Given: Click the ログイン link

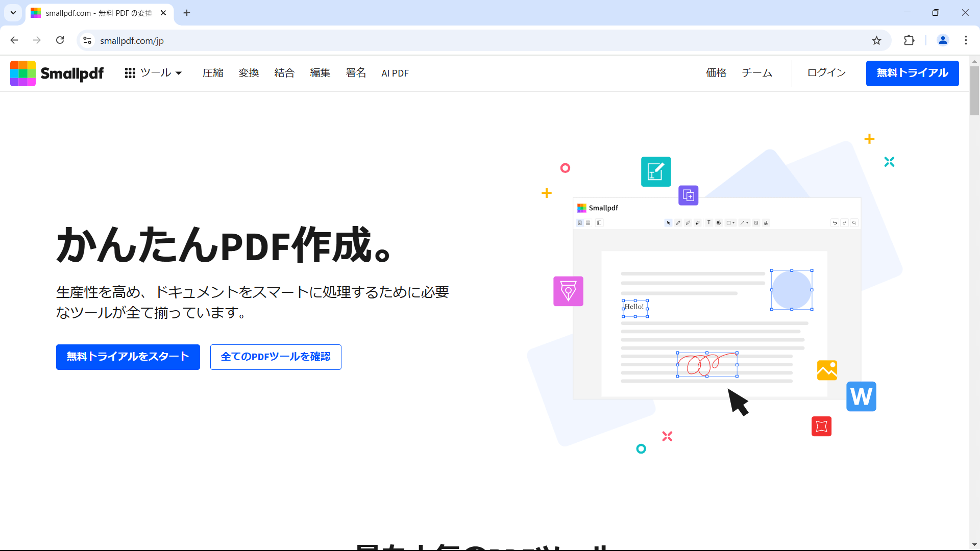Looking at the screenshot, I should pos(826,73).
